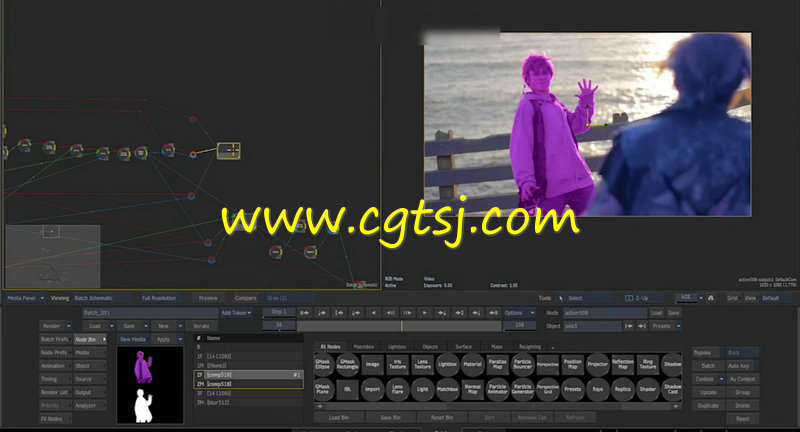Select the GMask Plane node
The image size is (800, 432).
(322, 389)
